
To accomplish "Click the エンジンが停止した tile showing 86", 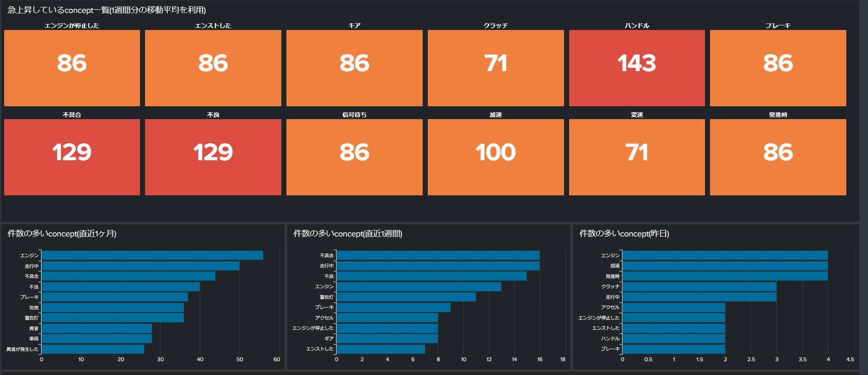I will 72,68.
